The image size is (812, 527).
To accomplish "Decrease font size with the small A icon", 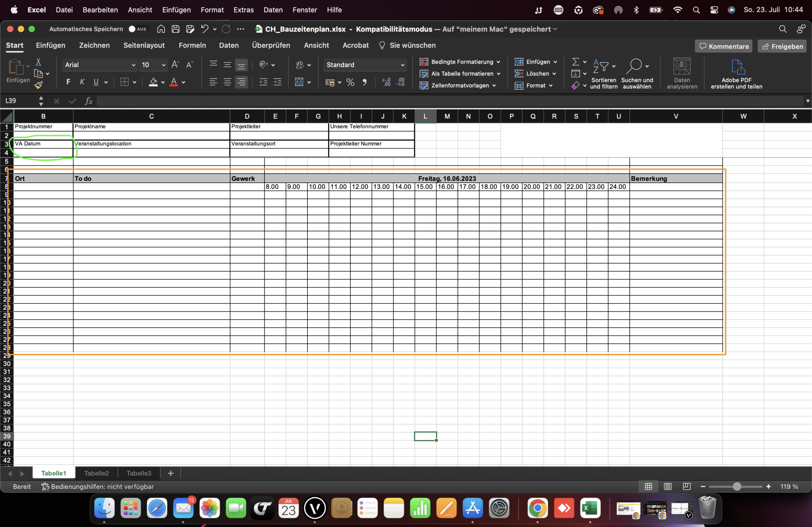I will tap(190, 65).
